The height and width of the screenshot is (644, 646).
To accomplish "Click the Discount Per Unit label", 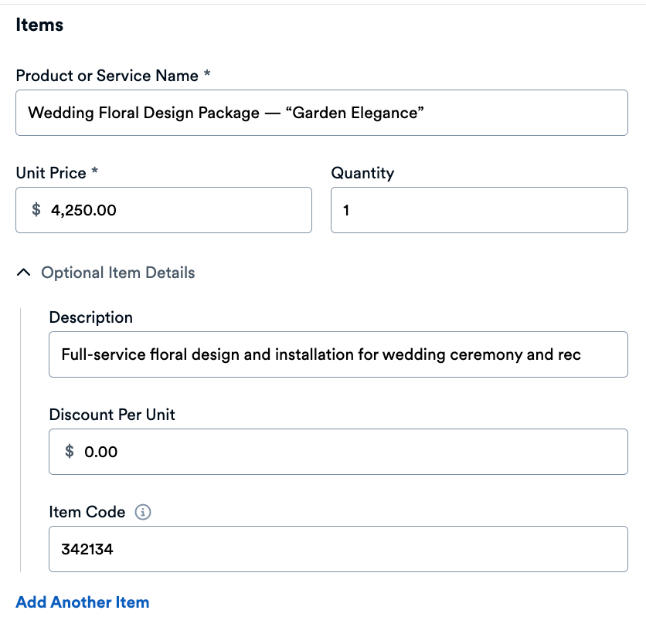I will 112,415.
